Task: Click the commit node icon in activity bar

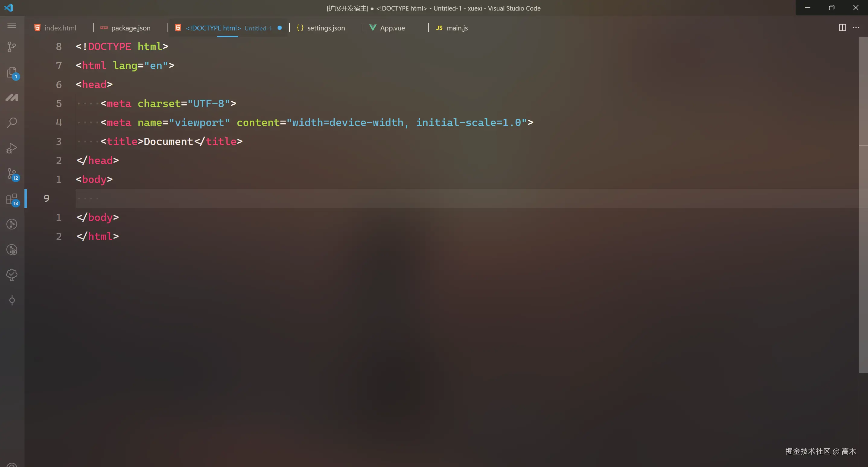Action: point(12,300)
